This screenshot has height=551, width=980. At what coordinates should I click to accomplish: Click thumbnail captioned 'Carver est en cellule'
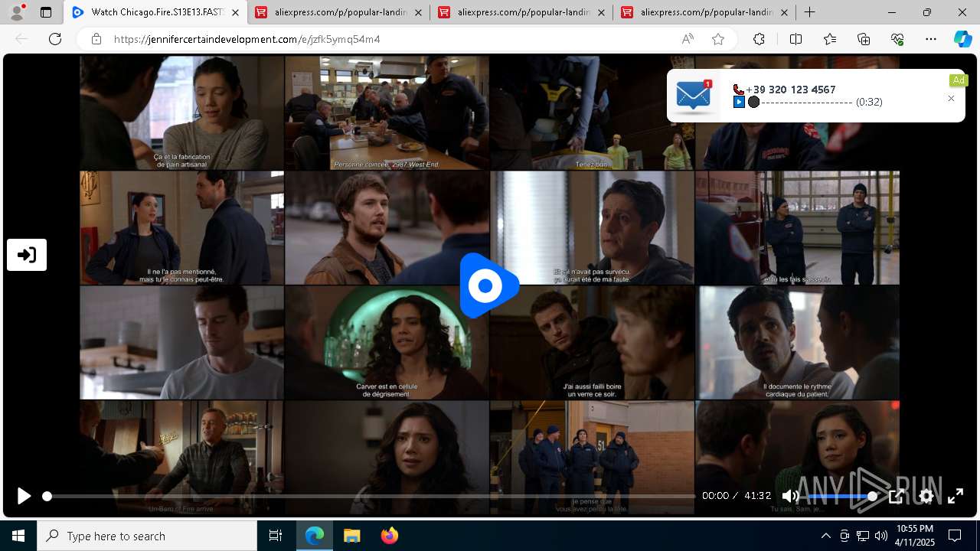387,342
